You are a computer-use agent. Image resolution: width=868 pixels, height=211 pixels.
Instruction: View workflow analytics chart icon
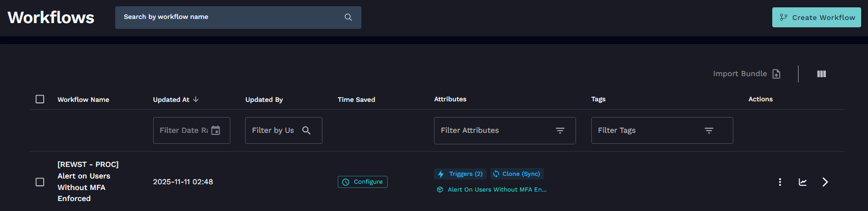(802, 182)
